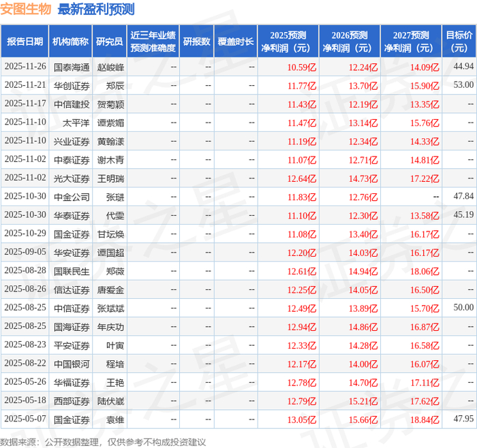Screen dimensions: 477x448
Task: Select the 2027预测净利润 column header
Action: (x=411, y=42)
